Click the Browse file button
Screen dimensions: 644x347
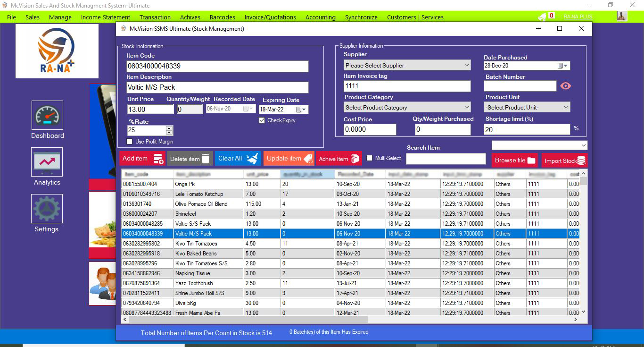515,160
